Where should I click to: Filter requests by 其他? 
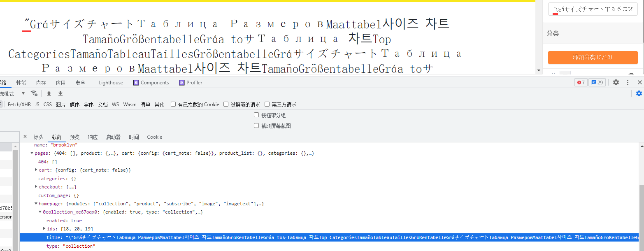[x=159, y=105]
